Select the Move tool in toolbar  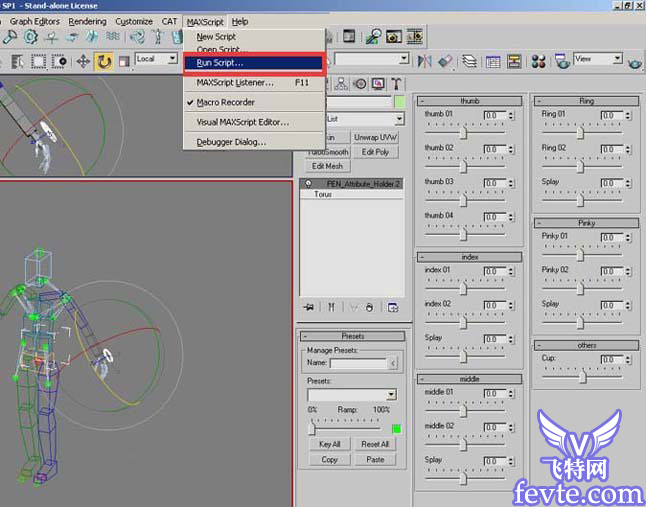(83, 62)
